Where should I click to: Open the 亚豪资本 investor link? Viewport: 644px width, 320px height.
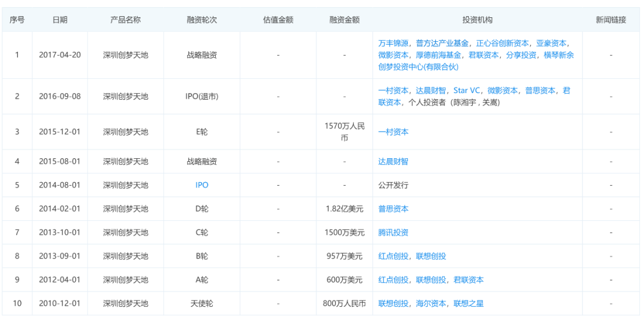pos(552,43)
